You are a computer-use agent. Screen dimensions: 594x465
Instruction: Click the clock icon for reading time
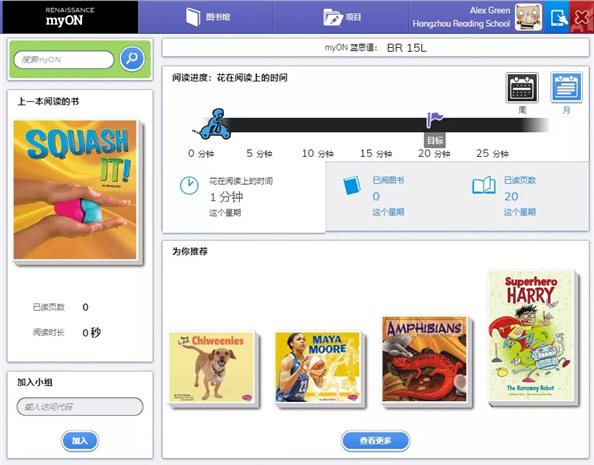(x=189, y=186)
